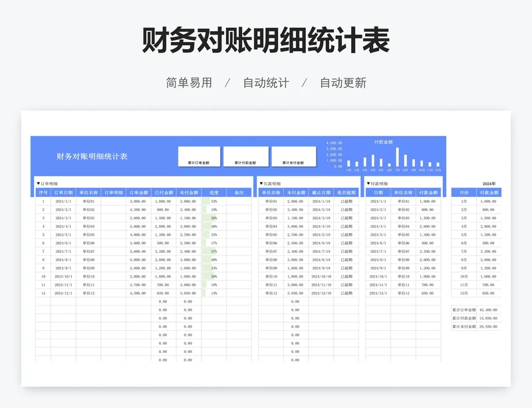Click the 4,000.00 chart axis label
Viewport: 532px width, 408px height.
pos(334,143)
